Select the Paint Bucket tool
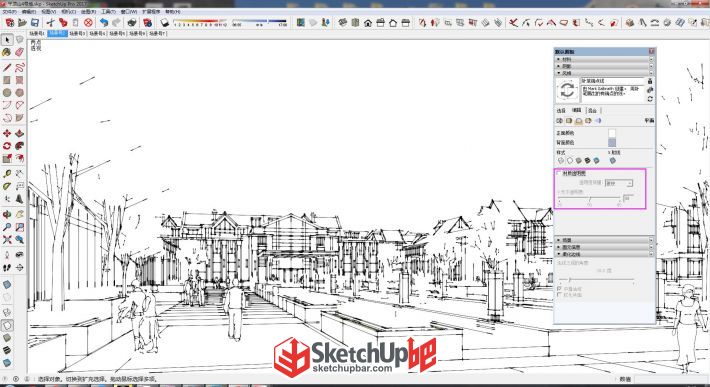The width and height of the screenshot is (710, 387). pyautogui.click(x=7, y=53)
